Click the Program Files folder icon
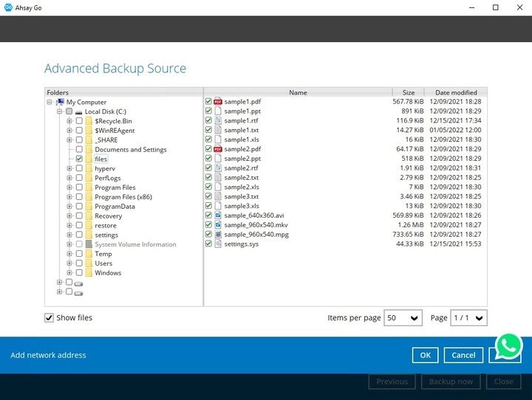Image resolution: width=532 pixels, height=400 pixels. tap(89, 187)
